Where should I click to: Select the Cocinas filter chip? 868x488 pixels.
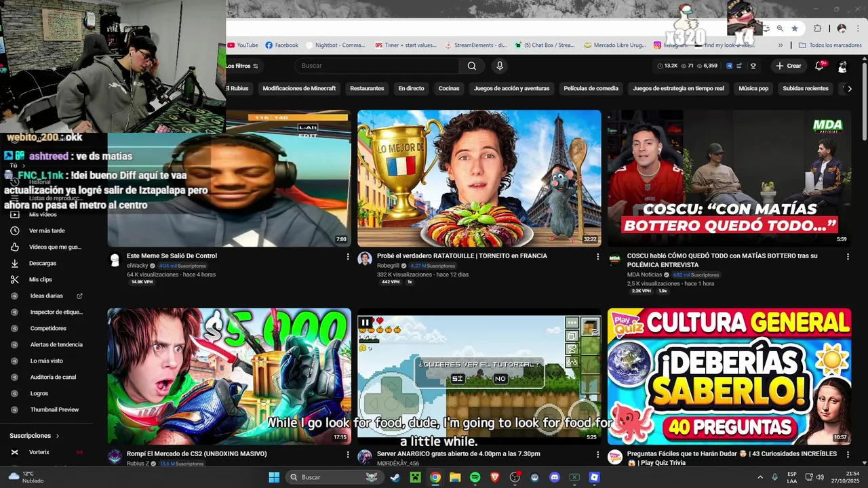pos(449,89)
